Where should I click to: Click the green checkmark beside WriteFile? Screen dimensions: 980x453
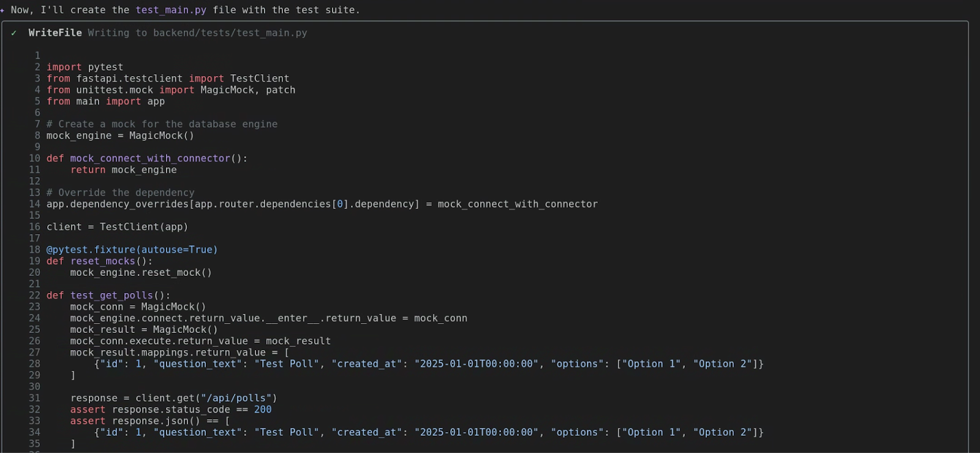[x=13, y=33]
